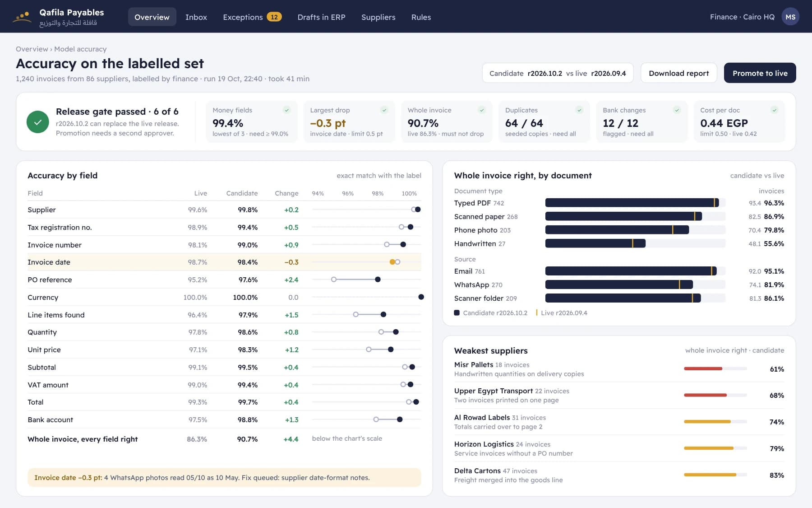812x508 pixels.
Task: Open the candidate vs live release selector
Action: click(x=558, y=73)
